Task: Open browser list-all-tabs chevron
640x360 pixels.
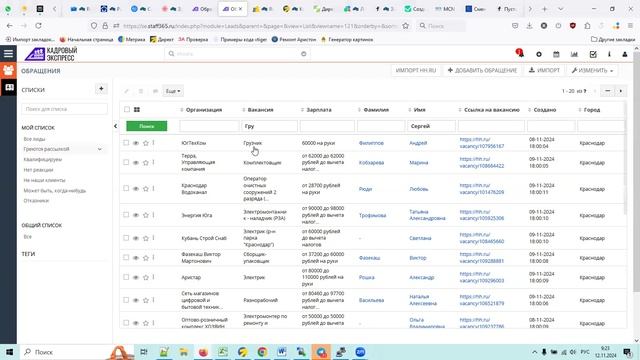Action: click(560, 9)
